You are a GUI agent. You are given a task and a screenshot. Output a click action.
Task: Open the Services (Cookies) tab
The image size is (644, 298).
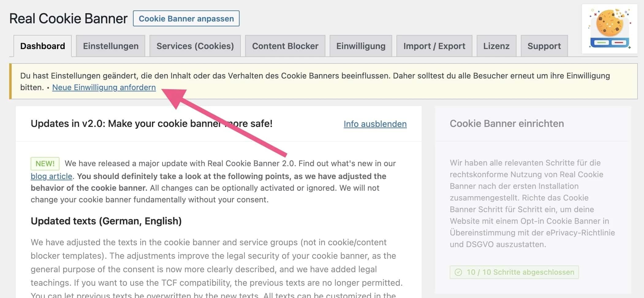coord(195,46)
